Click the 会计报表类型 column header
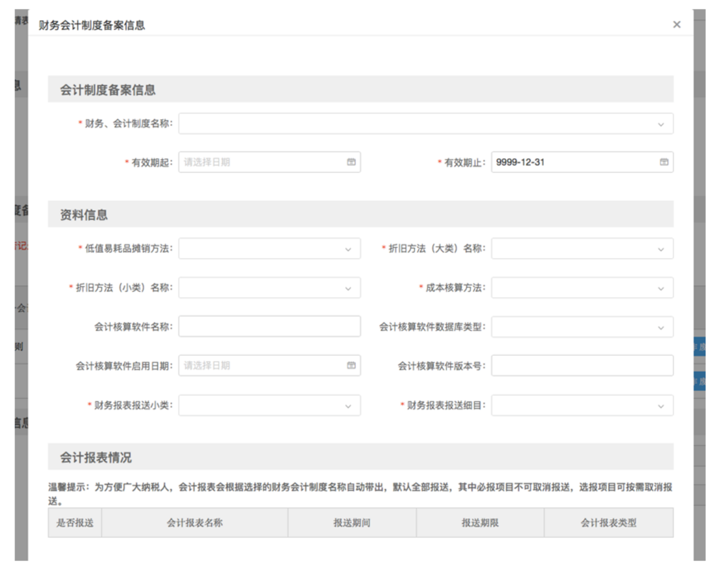Screen dimensions: 728x568 click(x=608, y=523)
